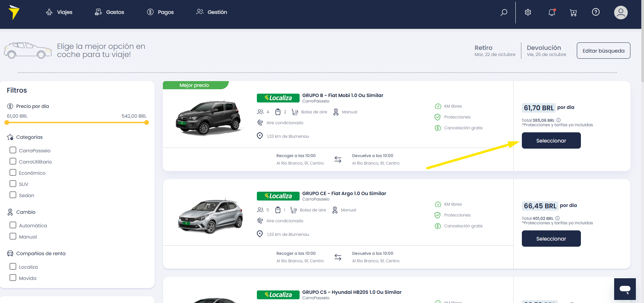This screenshot has width=644, height=303.
Task: Click Cancelación gratis icon on Fiat Mobi card
Action: (x=438, y=128)
